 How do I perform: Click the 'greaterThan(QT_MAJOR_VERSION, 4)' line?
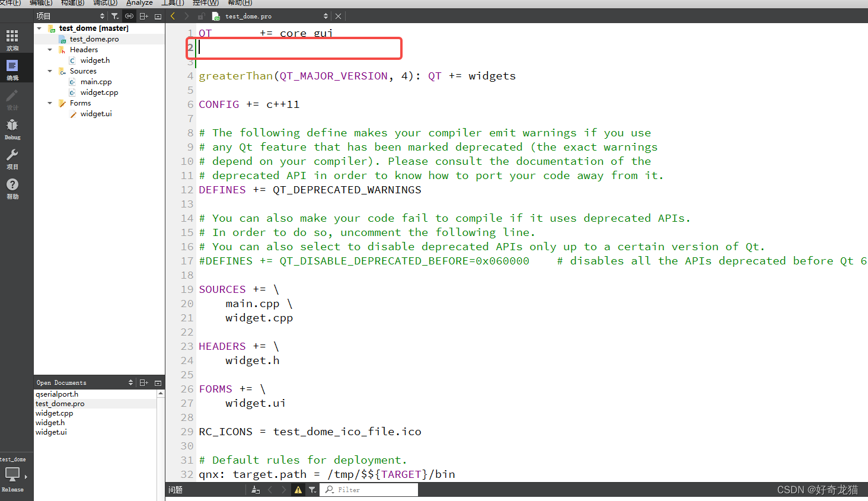point(357,76)
